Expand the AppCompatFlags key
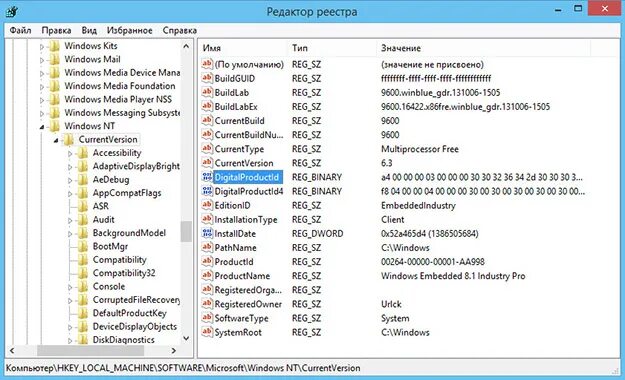The width and height of the screenshot is (625, 380). 70,194
